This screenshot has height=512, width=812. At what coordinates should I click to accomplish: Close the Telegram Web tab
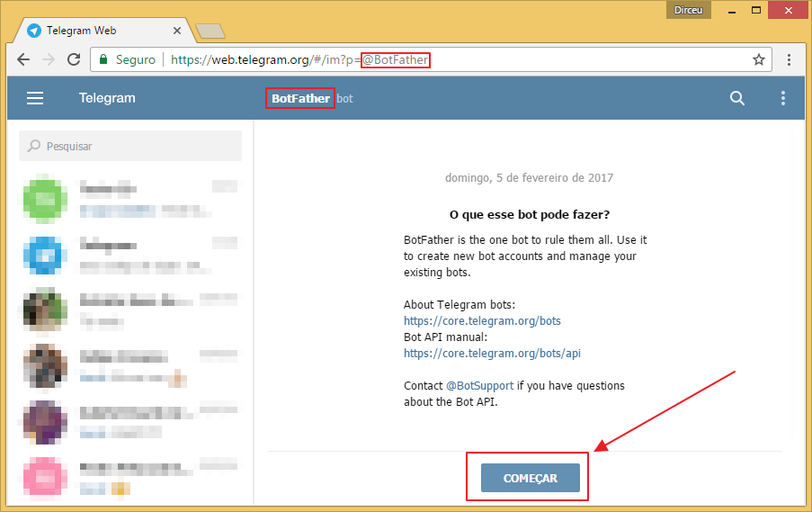point(177,31)
